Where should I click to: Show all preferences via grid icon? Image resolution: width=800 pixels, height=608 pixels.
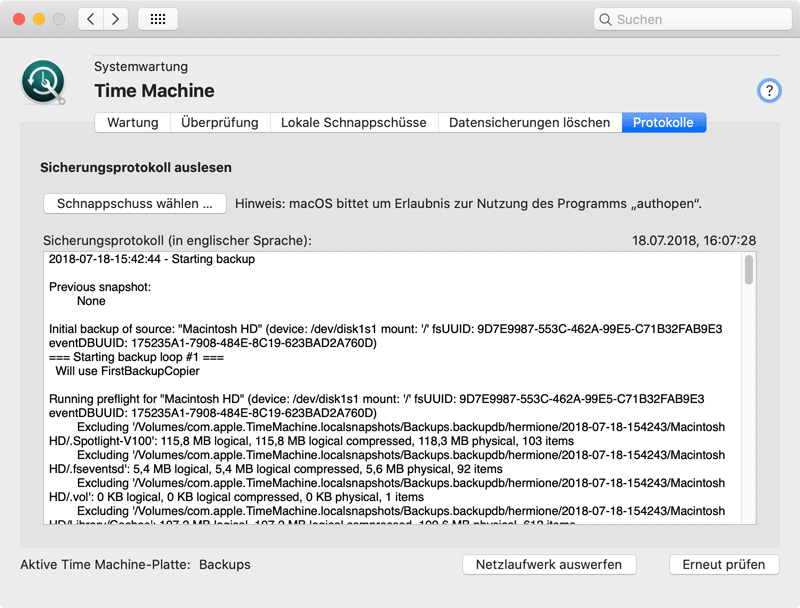tap(158, 19)
